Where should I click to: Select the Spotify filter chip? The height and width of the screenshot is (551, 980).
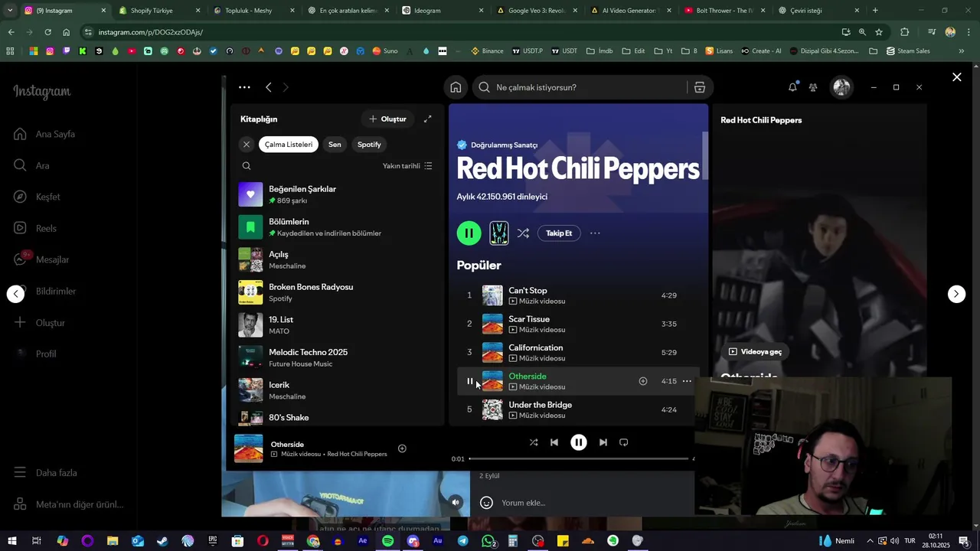click(x=369, y=144)
